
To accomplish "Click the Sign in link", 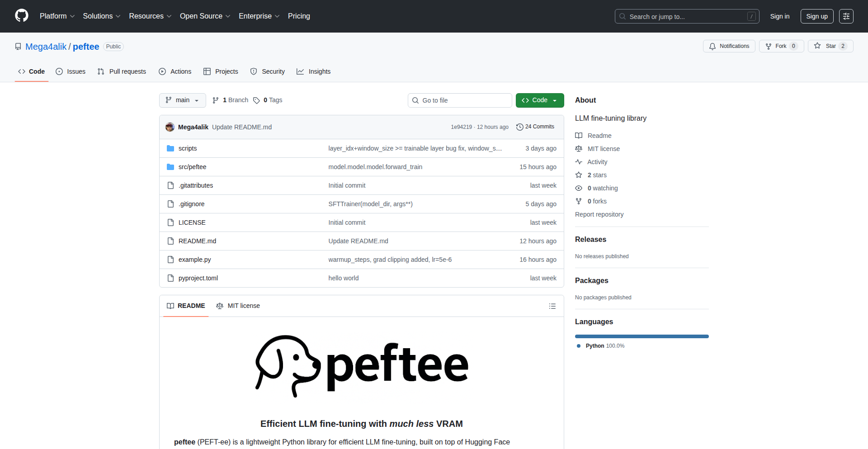I will [780, 16].
